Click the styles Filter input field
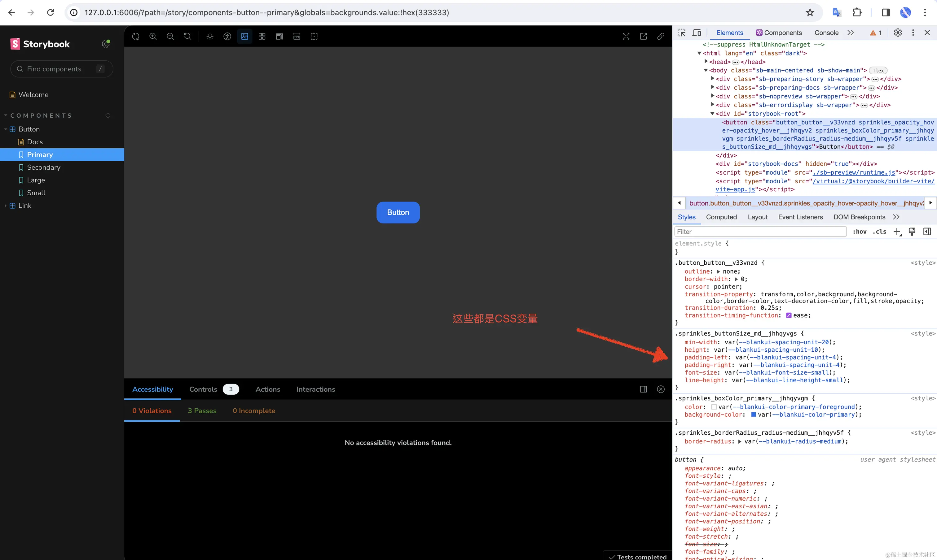Screen dimensions: 937x560 click(760, 231)
